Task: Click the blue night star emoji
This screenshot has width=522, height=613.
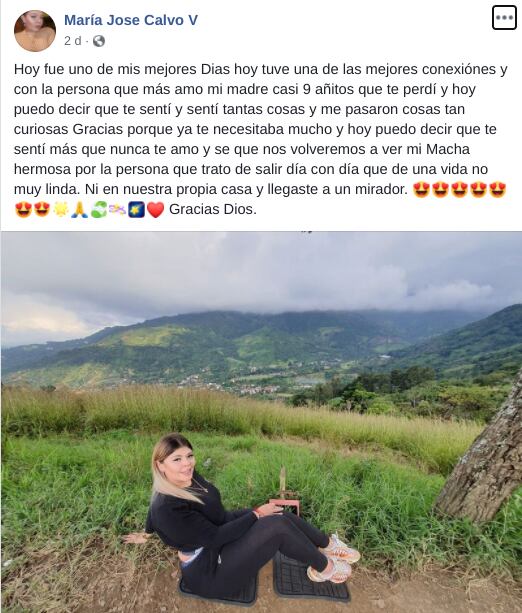Action: pos(136,210)
